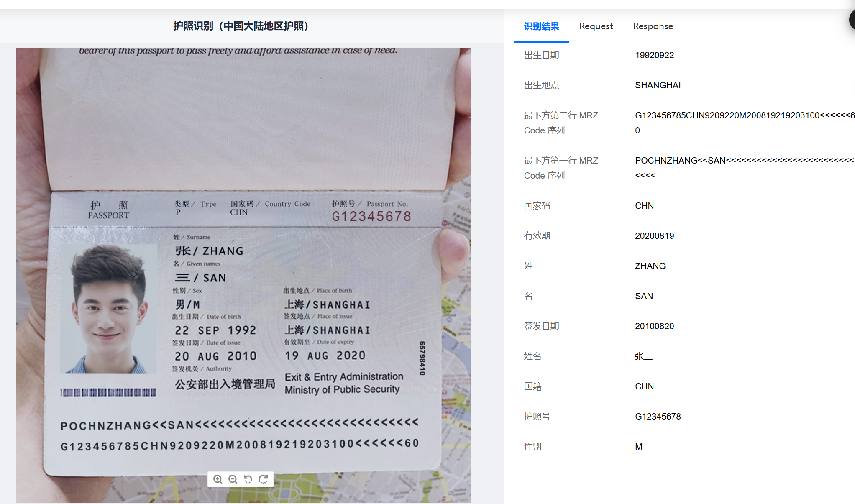Click the SHANGHAI birthplace value
This screenshot has width=855, height=504.
[x=658, y=85]
